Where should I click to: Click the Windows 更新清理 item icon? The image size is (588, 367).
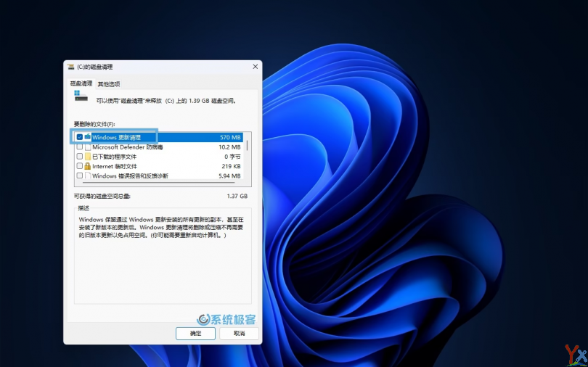pyautogui.click(x=88, y=137)
